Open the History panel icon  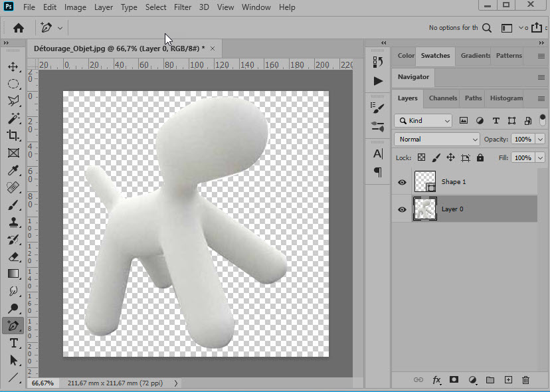click(378, 62)
